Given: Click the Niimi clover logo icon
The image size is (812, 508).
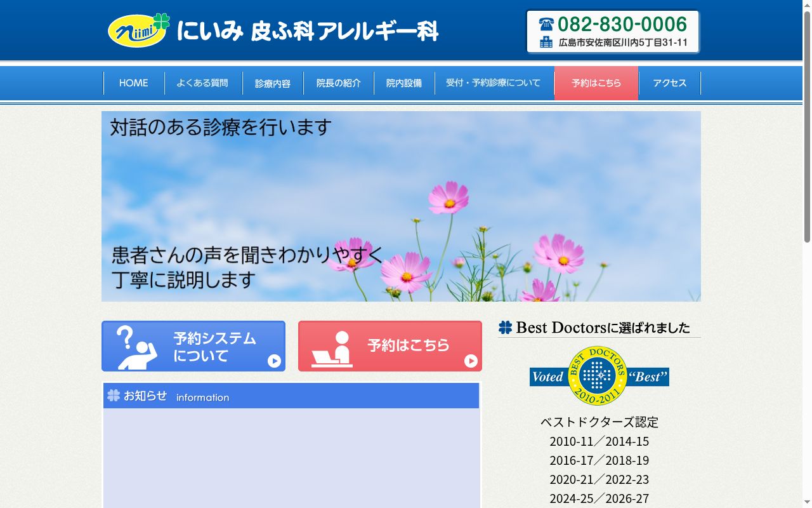Looking at the screenshot, I should click(x=139, y=30).
